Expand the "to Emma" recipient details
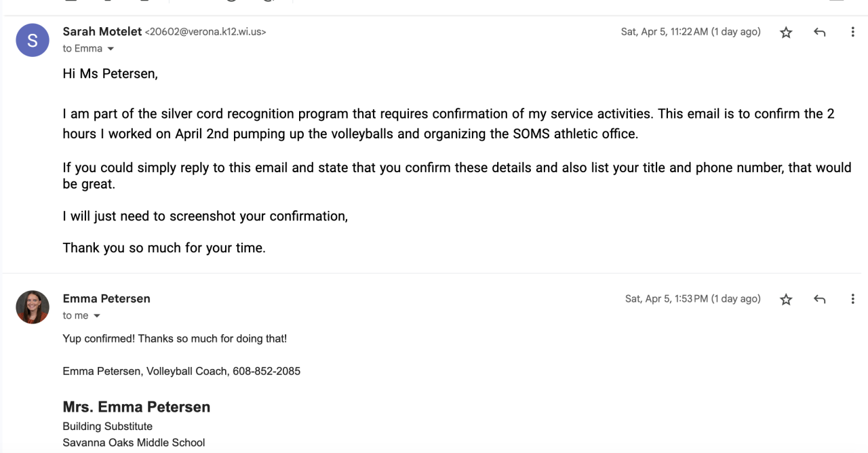Viewport: 868px width, 453px height. click(111, 49)
